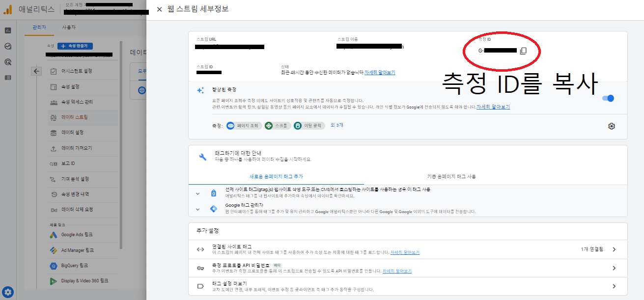Expand the Google 태그 관리자 section
The height and width of the screenshot is (300, 644).
click(x=198, y=208)
